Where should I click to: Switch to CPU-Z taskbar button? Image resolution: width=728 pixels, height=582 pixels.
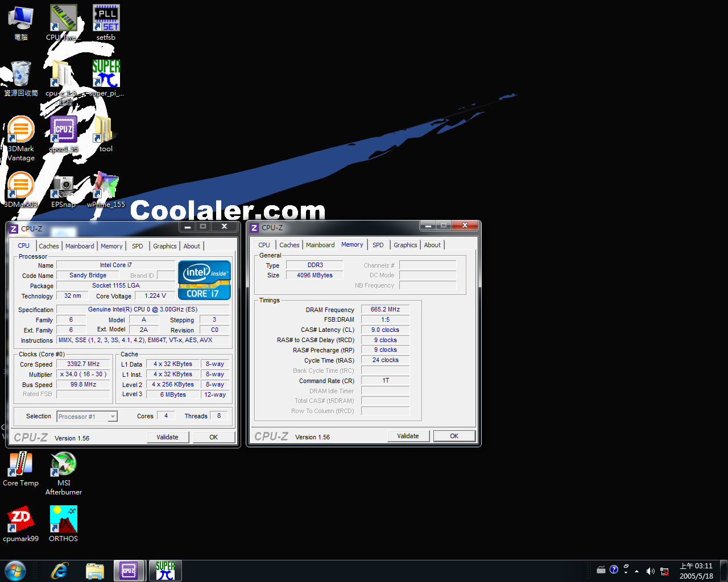point(129,571)
